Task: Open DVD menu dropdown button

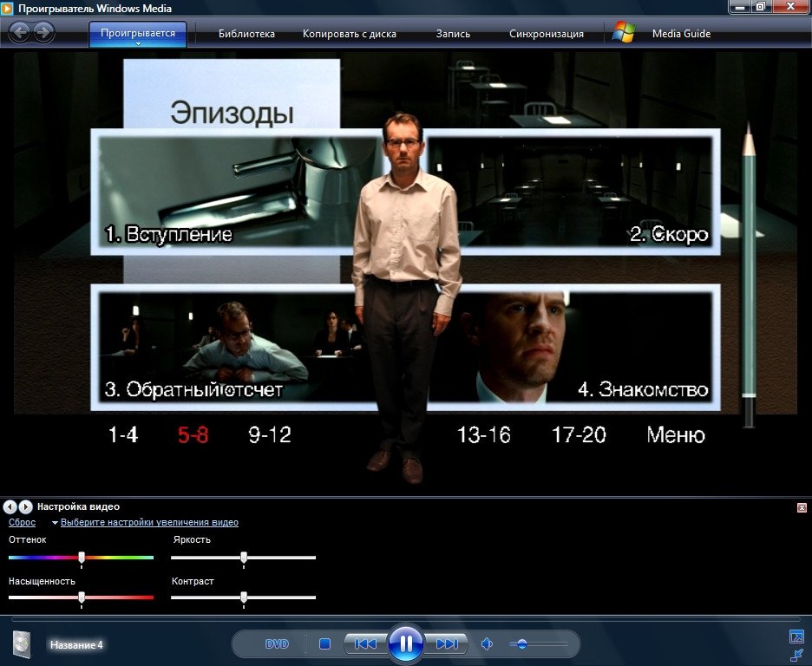Action: point(277,644)
